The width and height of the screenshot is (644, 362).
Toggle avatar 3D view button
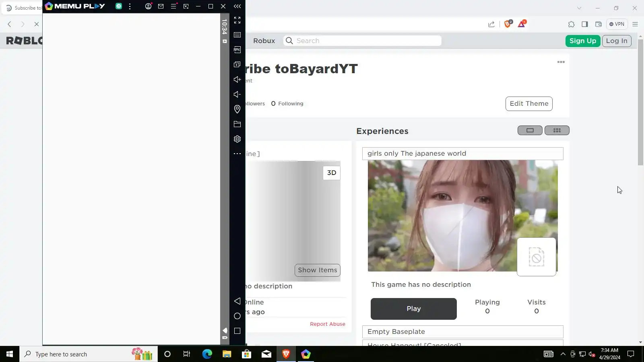332,173
